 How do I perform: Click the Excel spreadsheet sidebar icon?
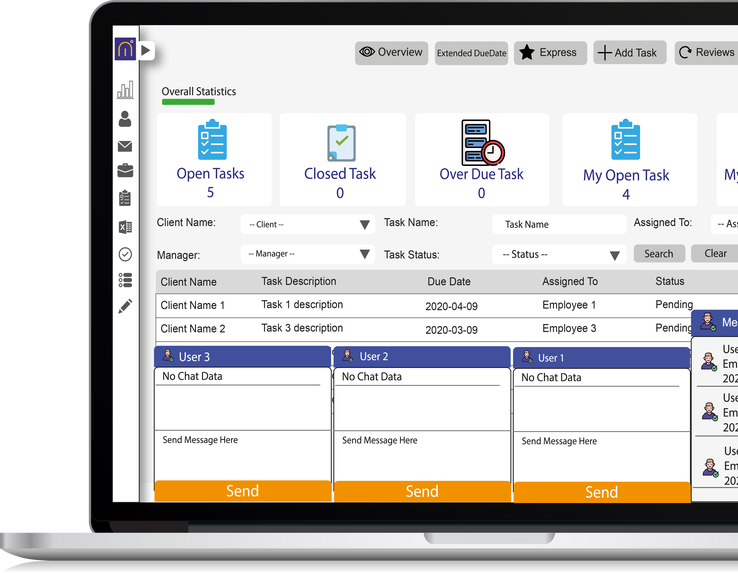pyautogui.click(x=125, y=227)
